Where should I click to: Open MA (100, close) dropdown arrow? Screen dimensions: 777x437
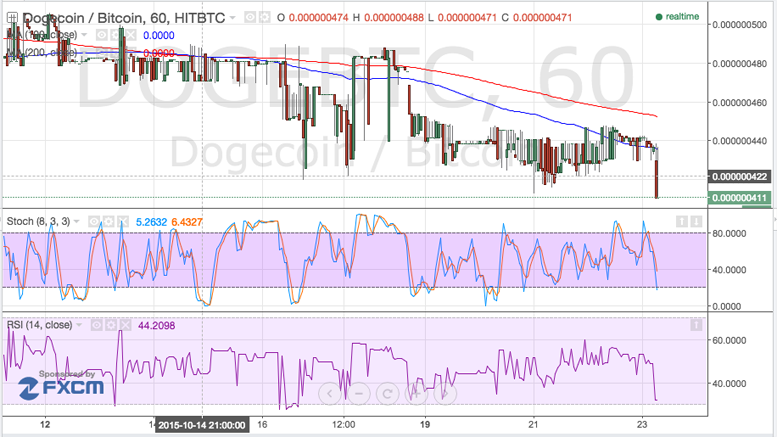pos(84,35)
